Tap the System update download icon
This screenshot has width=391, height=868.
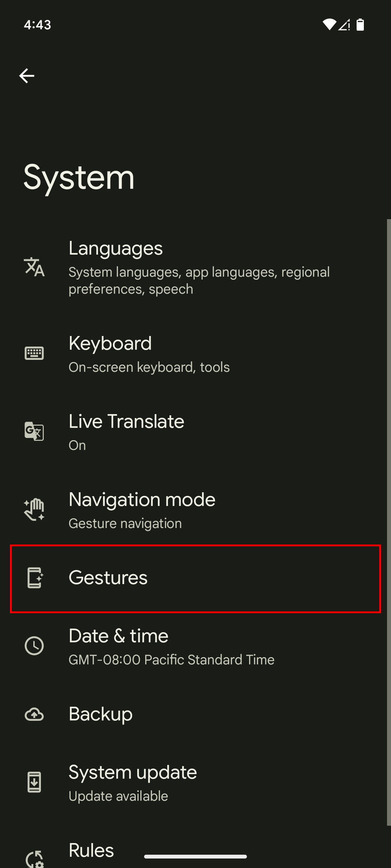click(34, 783)
